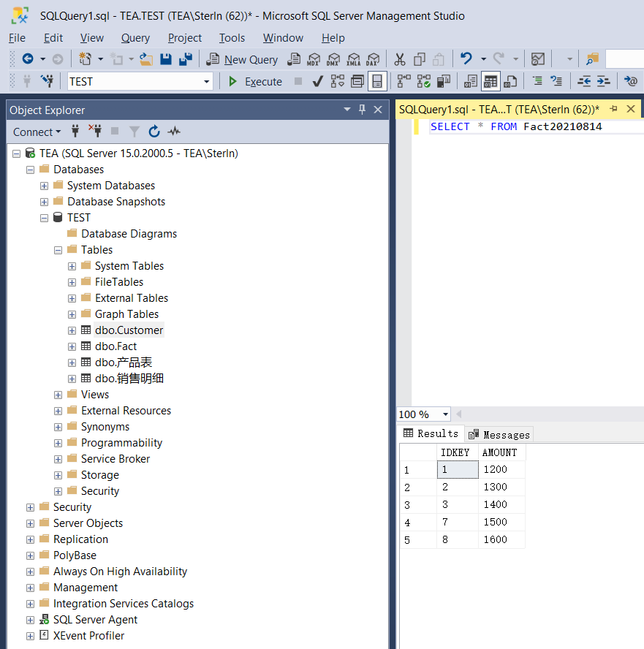
Task: Pin the Object Explorer panel
Action: [362, 110]
